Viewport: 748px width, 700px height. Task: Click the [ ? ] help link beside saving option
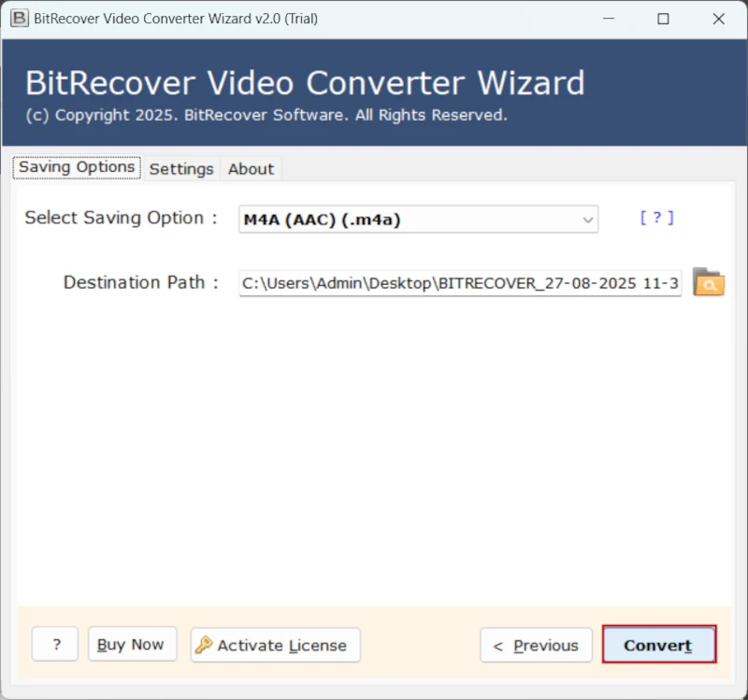pyautogui.click(x=657, y=218)
